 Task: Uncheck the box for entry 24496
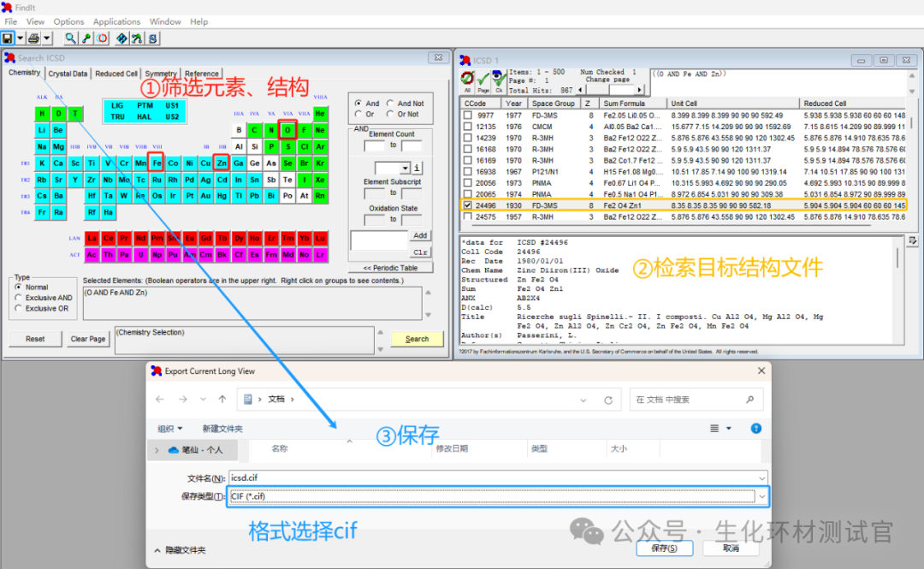pos(468,205)
